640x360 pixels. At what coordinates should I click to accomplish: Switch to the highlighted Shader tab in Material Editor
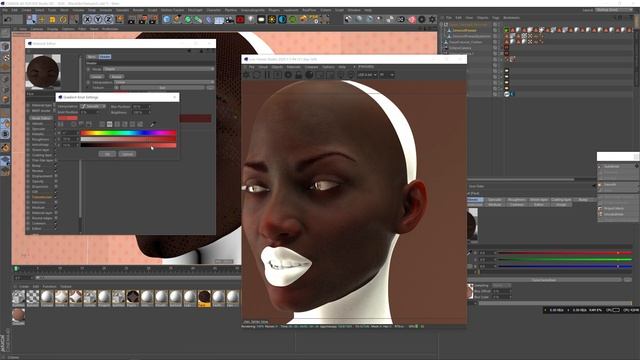pyautogui.click(x=105, y=57)
